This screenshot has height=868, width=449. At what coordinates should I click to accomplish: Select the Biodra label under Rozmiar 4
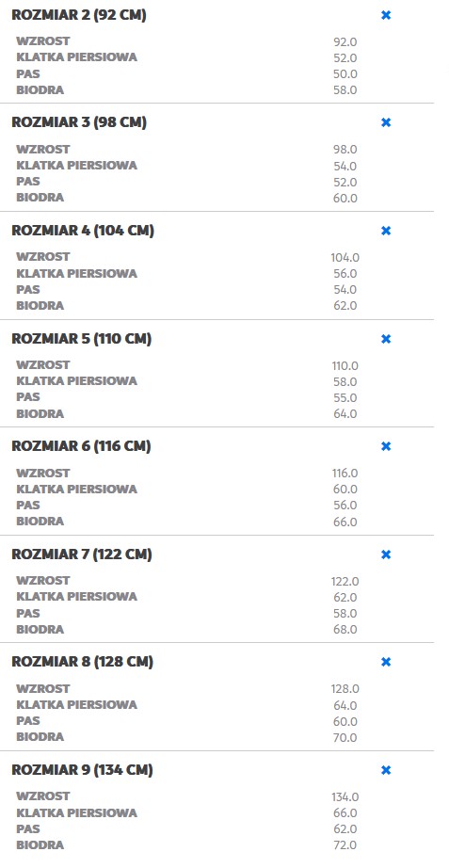coord(40,306)
